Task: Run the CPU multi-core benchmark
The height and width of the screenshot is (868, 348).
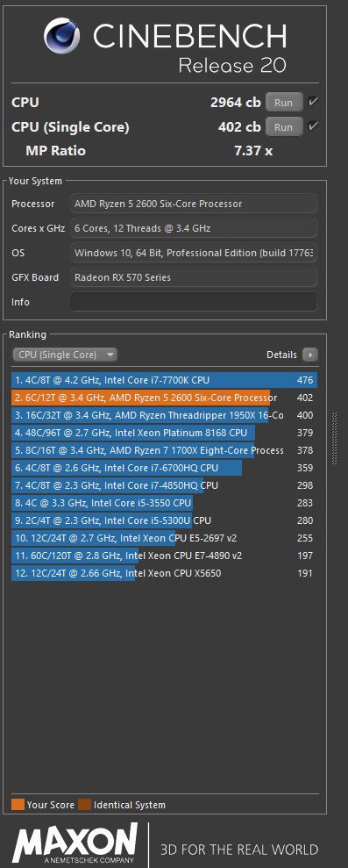Action: (284, 103)
